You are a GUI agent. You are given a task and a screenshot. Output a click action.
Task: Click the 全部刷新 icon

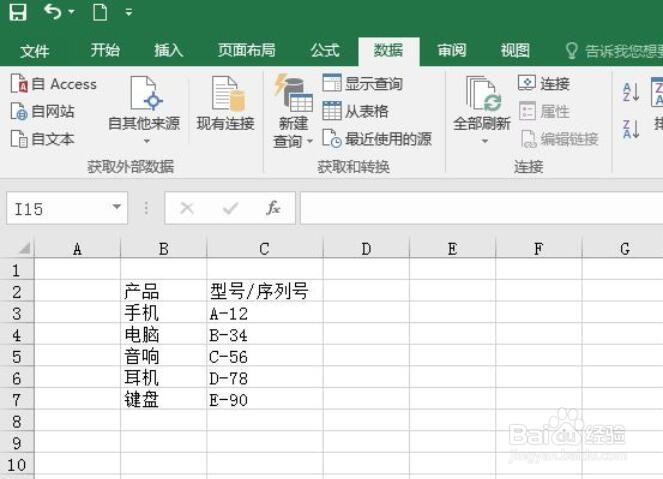(482, 94)
